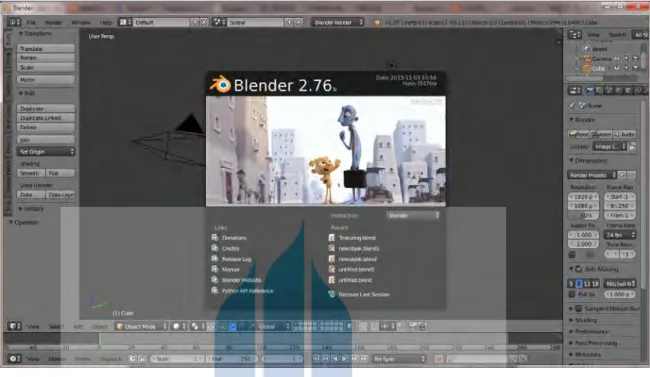The height and width of the screenshot is (377, 650).
Task: Select the World properties tab icon
Action: click(x=618, y=90)
